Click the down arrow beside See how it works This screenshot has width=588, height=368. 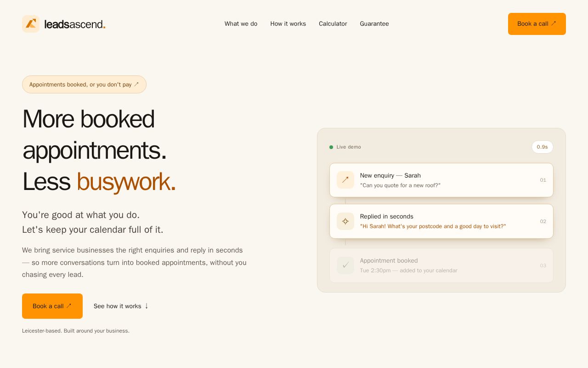tap(147, 306)
